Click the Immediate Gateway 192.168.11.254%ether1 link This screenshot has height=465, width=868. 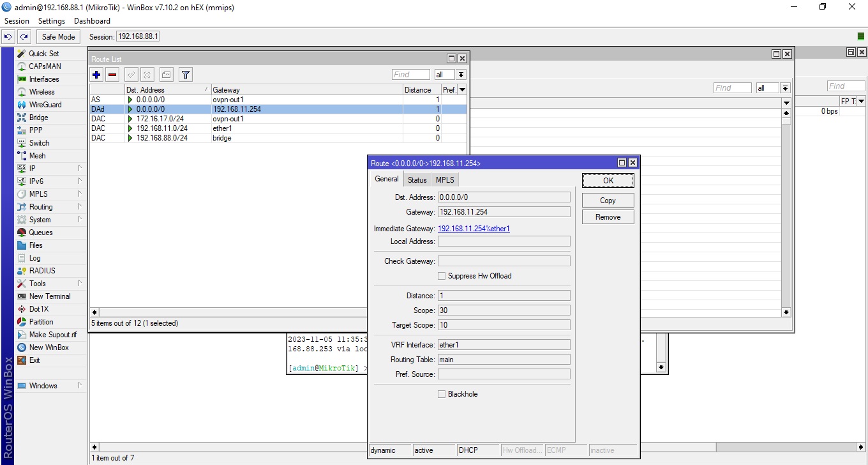click(x=474, y=229)
